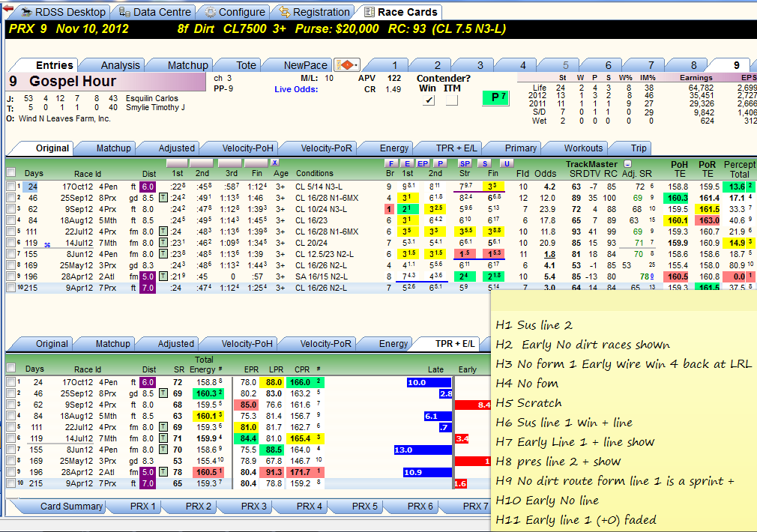Viewport: 757px width, 532px height.
Task: Open the orange diamond dropdown beside NewPace
Action: point(346,64)
